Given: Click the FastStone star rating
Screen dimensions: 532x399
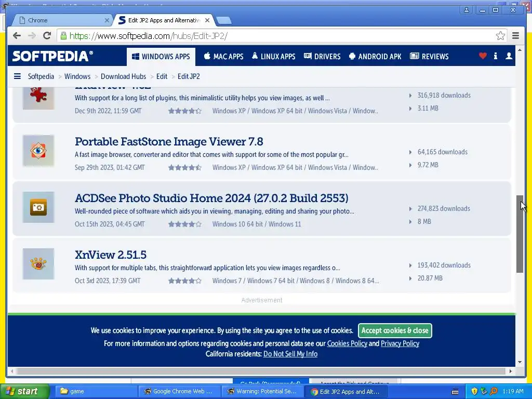Looking at the screenshot, I should click(185, 168).
